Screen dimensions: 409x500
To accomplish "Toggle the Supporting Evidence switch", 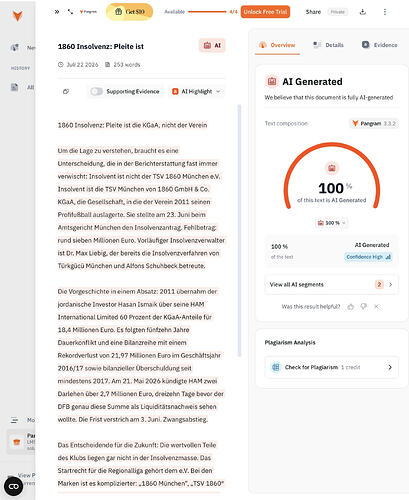I will [96, 91].
